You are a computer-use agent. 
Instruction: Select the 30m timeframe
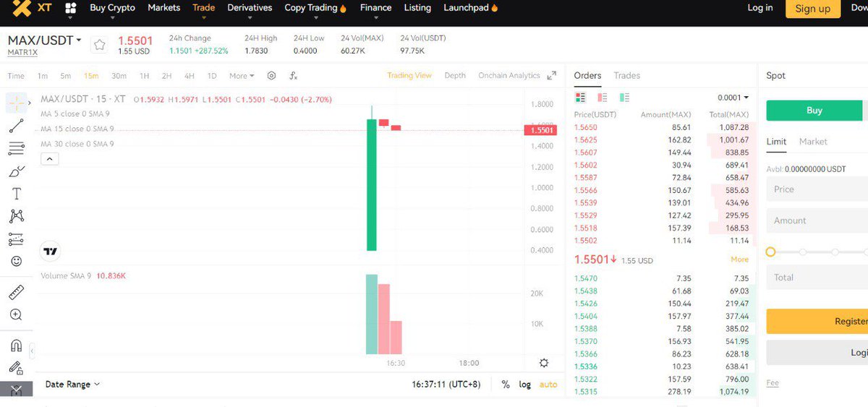click(x=119, y=76)
